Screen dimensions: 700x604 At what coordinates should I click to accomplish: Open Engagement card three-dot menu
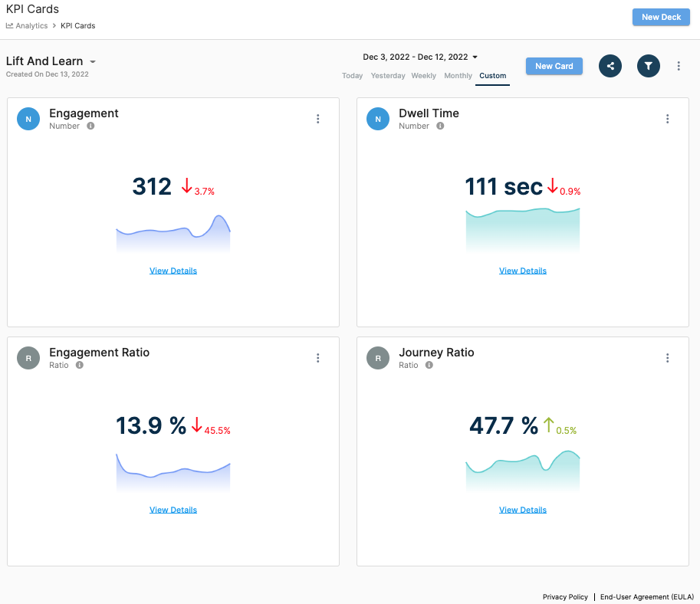click(x=318, y=119)
